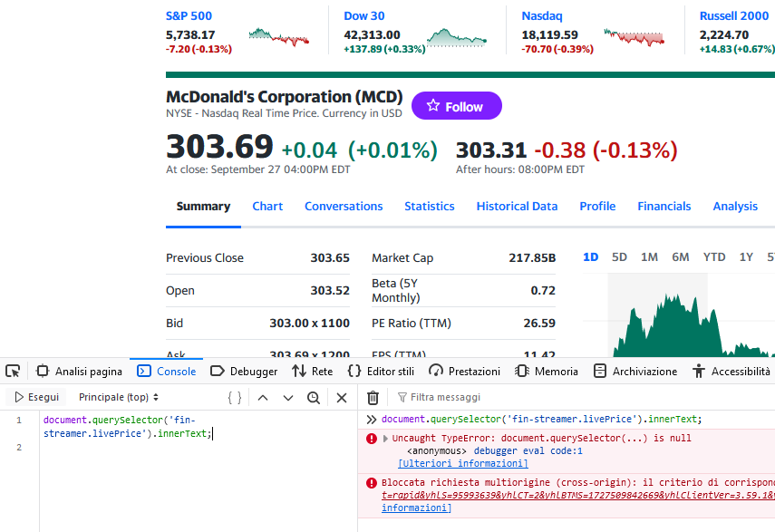Screen dimensions: 775x532
Task: Open the Historical Data tab
Action: coord(517,206)
